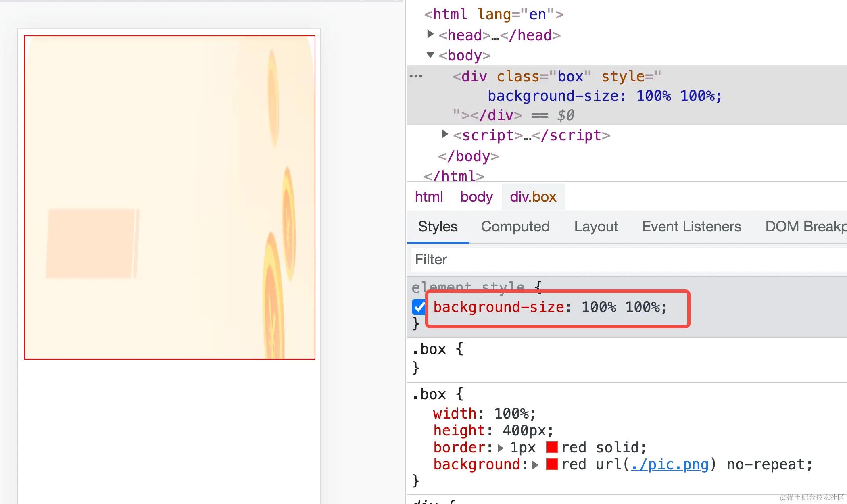
Task: Select the div class="box" element line
Action: pyautogui.click(x=557, y=76)
